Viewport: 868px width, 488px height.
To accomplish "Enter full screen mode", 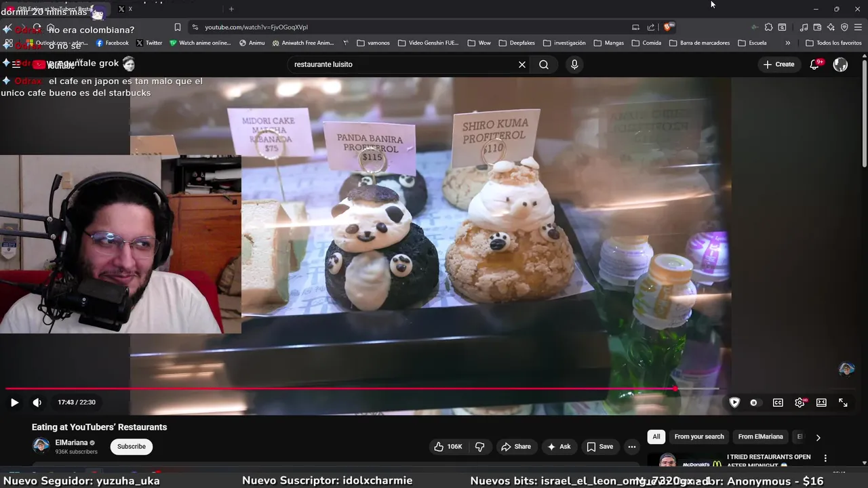I will (x=843, y=403).
